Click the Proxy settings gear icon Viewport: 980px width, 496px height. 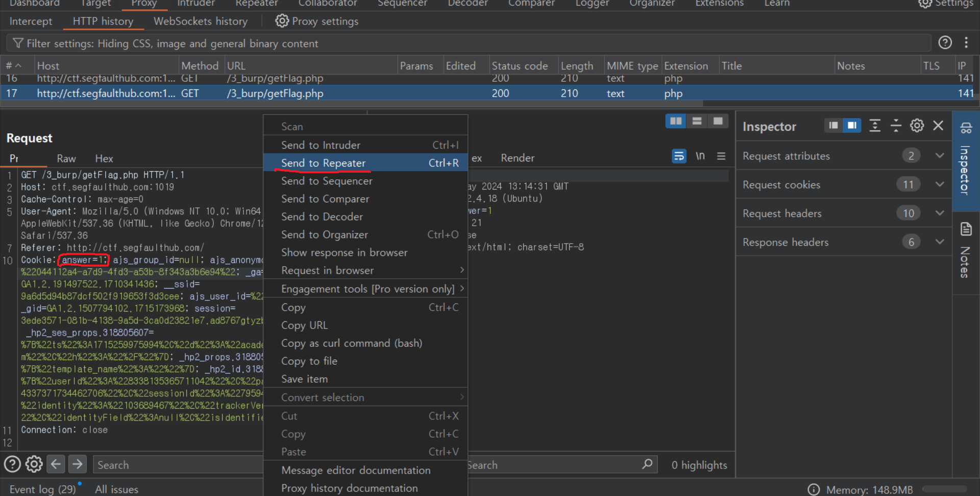(282, 21)
